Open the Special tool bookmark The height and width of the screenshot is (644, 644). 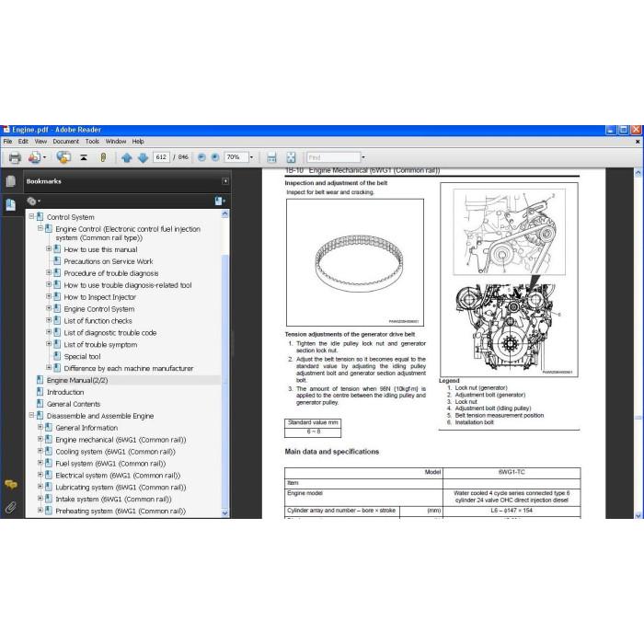pyautogui.click(x=82, y=357)
